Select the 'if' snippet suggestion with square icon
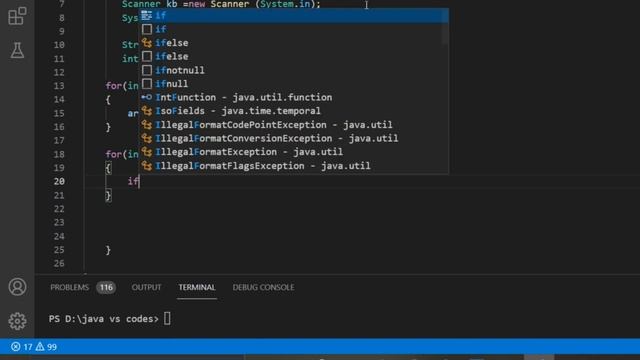Screen dimensions: 640x360 pyautogui.click(x=294, y=29)
